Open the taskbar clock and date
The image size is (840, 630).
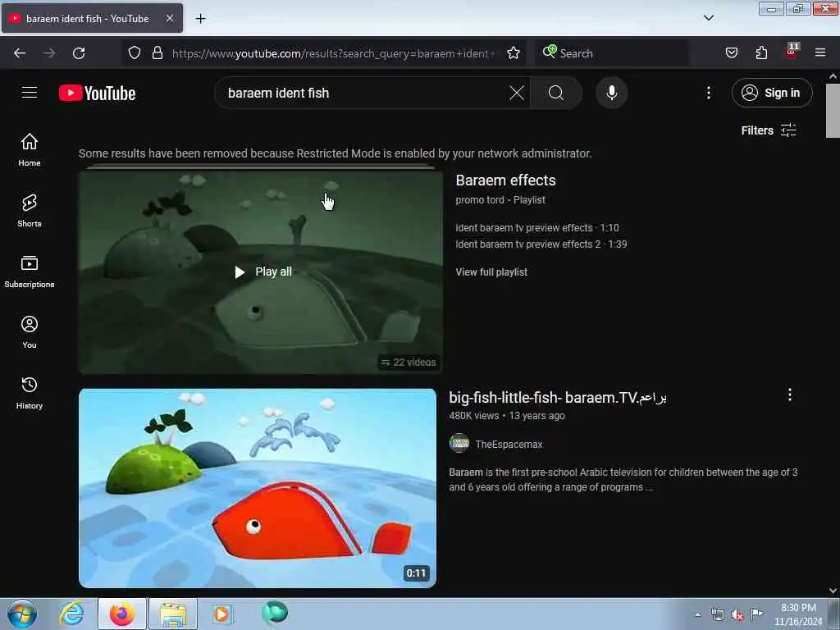tap(797, 614)
